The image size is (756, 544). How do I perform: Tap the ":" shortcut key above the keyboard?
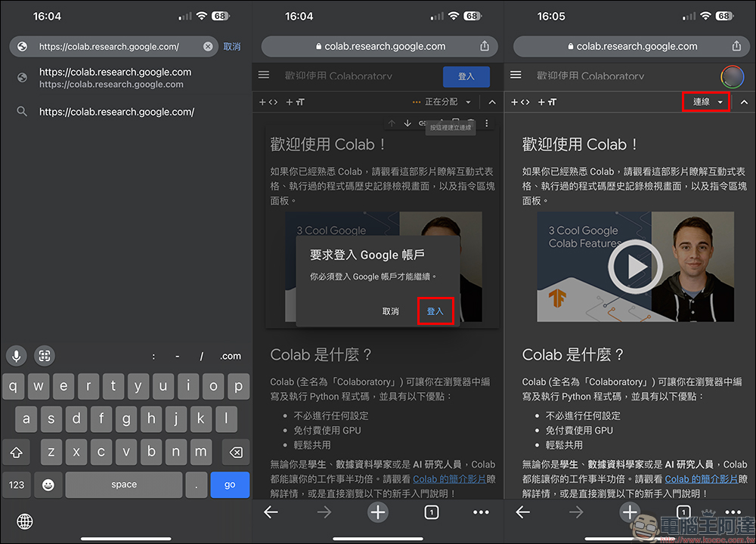click(x=153, y=356)
